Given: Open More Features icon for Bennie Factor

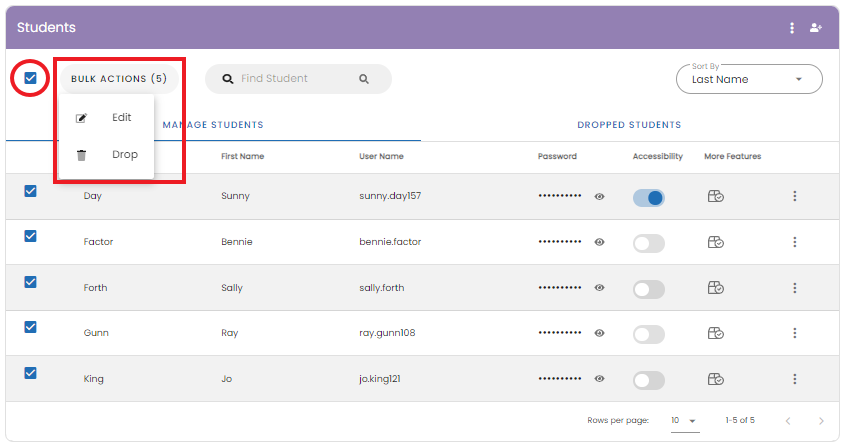Looking at the screenshot, I should point(716,242).
